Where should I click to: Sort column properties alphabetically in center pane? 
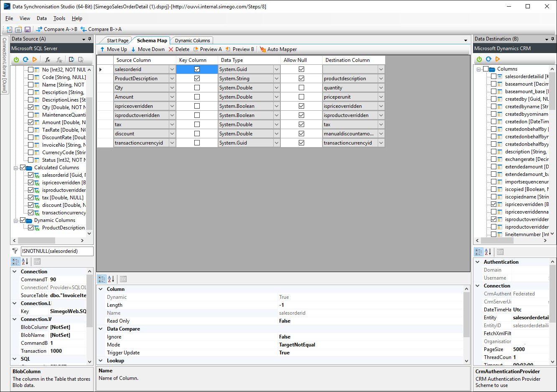click(x=111, y=279)
